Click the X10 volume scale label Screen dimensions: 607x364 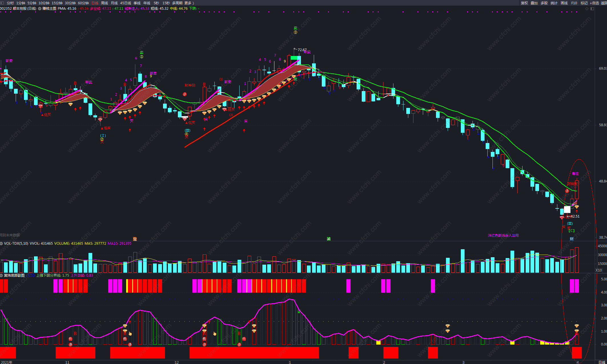pyautogui.click(x=598, y=270)
